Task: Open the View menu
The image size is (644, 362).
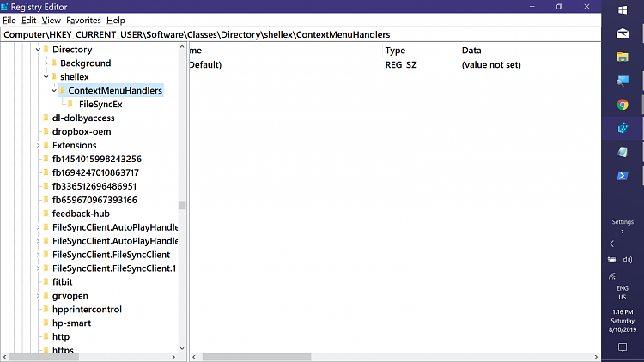Action: click(x=51, y=20)
